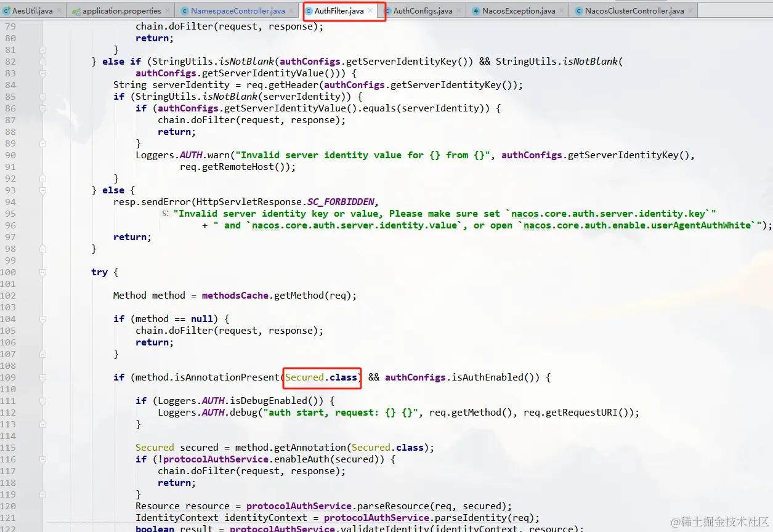The height and width of the screenshot is (532, 773).
Task: Click parseResource call on line 120
Action: tap(434, 506)
